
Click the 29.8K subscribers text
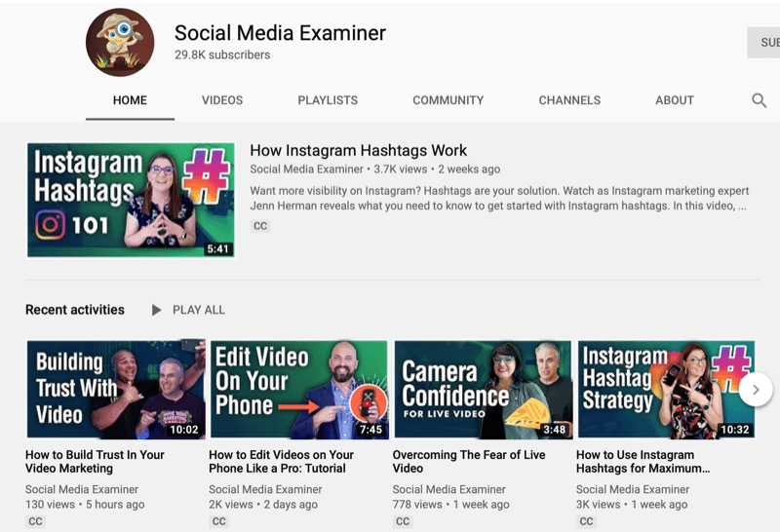point(222,55)
